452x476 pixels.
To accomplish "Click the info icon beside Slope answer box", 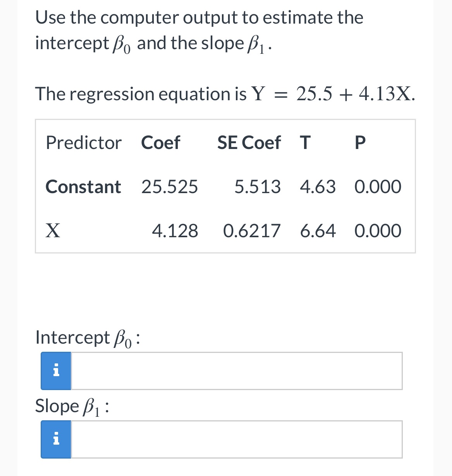I will (56, 438).
